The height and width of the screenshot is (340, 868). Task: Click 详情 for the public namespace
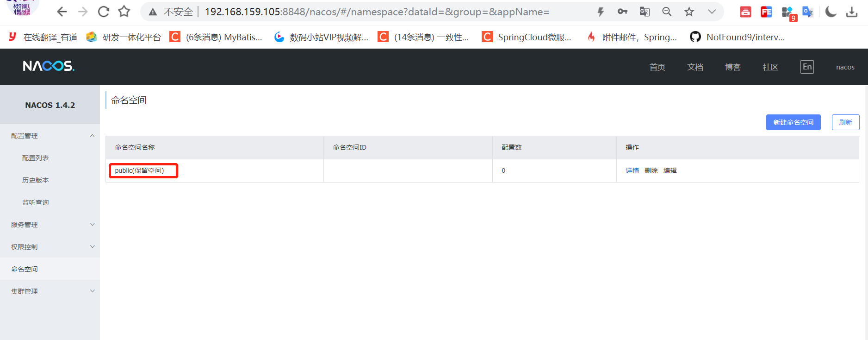coord(632,170)
